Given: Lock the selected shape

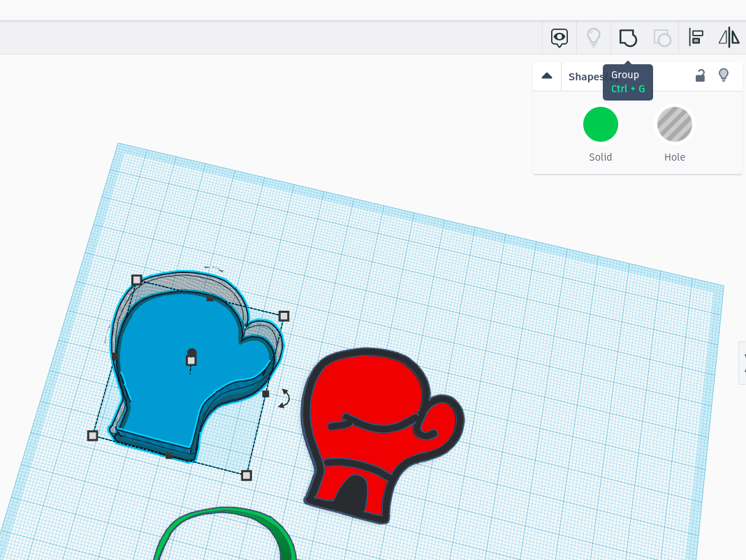Looking at the screenshot, I should tap(700, 75).
